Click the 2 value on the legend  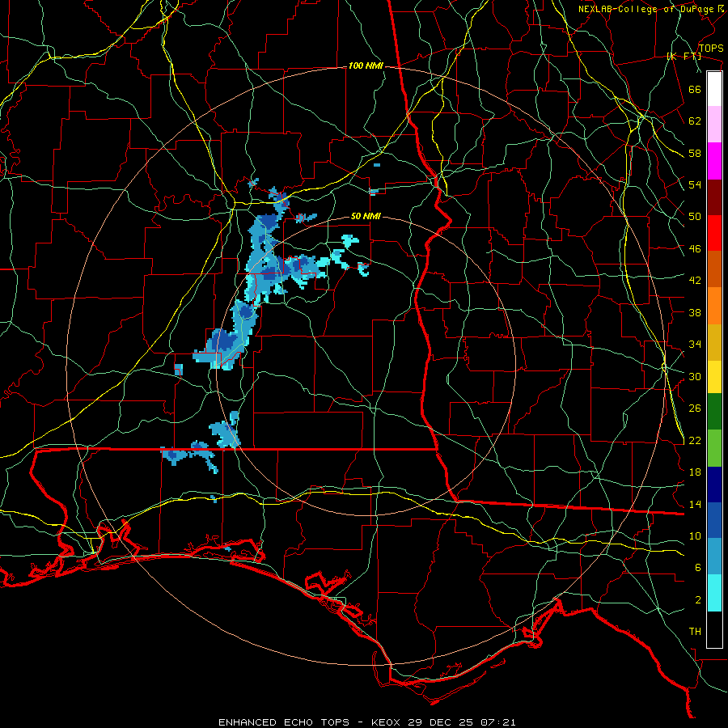click(x=698, y=600)
